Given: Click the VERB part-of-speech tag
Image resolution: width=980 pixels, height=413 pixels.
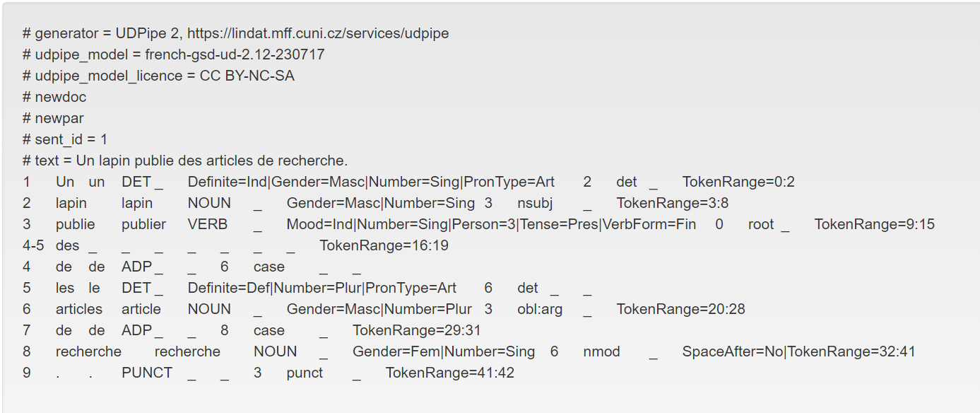Looking at the screenshot, I should click(x=208, y=224).
